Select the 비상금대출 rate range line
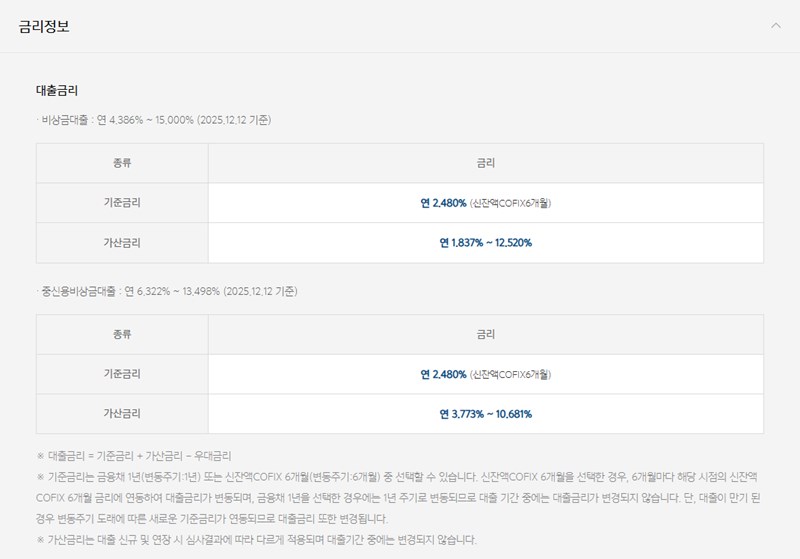Viewport: 800px width, 559px height. [160, 120]
